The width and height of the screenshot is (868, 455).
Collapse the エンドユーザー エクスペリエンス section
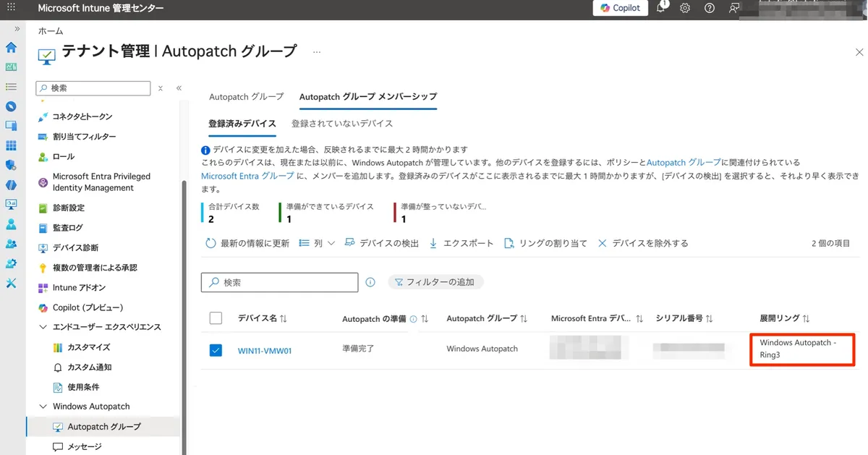pyautogui.click(x=43, y=327)
